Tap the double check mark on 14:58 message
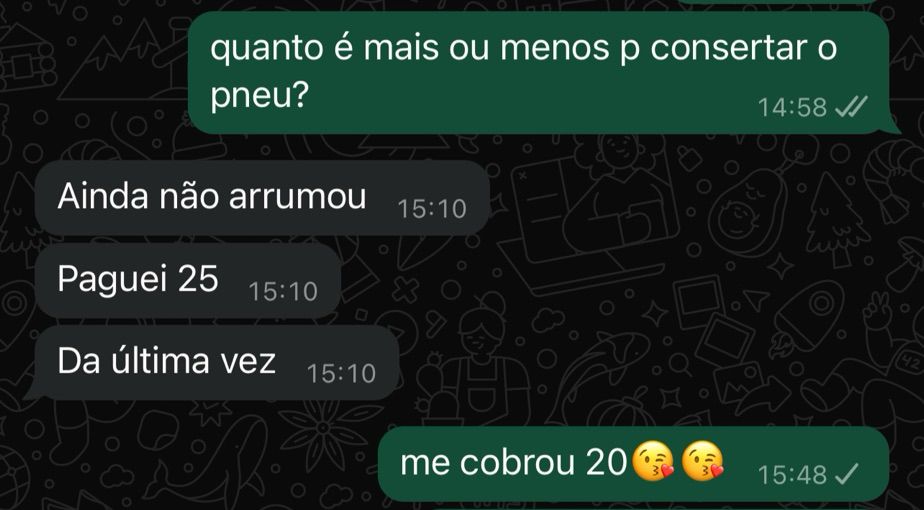924x510 pixels. click(852, 107)
